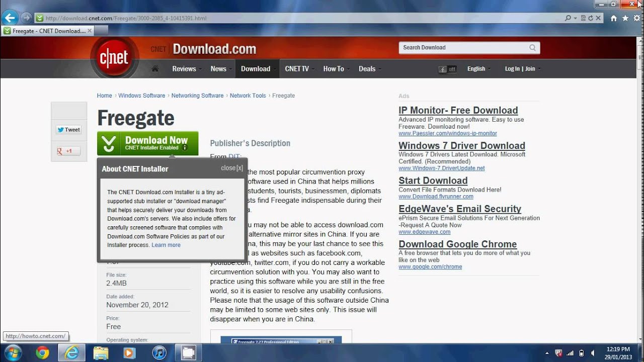Open Windows Explorer folder on taskbar
The image size is (644, 362).
(x=101, y=353)
